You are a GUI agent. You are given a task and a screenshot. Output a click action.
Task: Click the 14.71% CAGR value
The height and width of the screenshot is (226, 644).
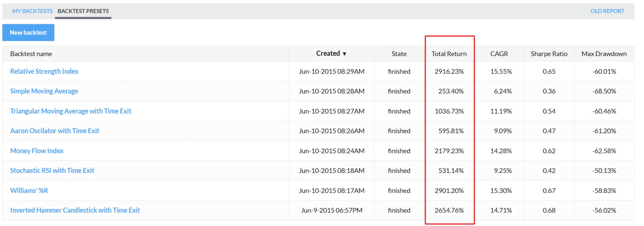pyautogui.click(x=501, y=210)
